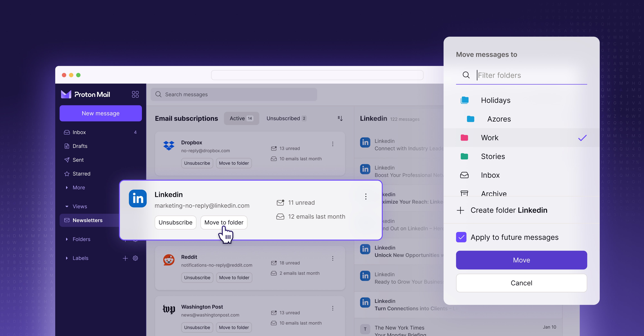Select the Work folder option

coord(489,138)
